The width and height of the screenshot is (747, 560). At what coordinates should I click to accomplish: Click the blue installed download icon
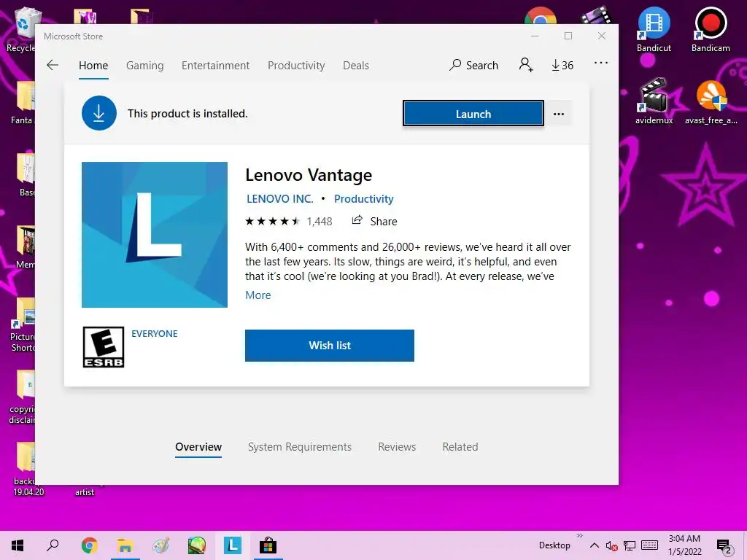(99, 113)
